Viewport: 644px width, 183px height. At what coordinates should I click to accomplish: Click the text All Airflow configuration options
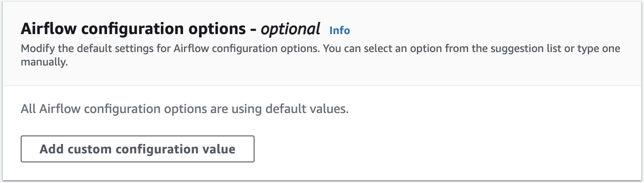point(113,109)
